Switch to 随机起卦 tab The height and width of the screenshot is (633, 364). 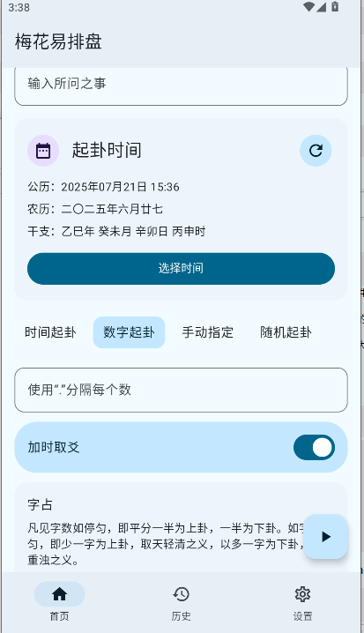(286, 332)
